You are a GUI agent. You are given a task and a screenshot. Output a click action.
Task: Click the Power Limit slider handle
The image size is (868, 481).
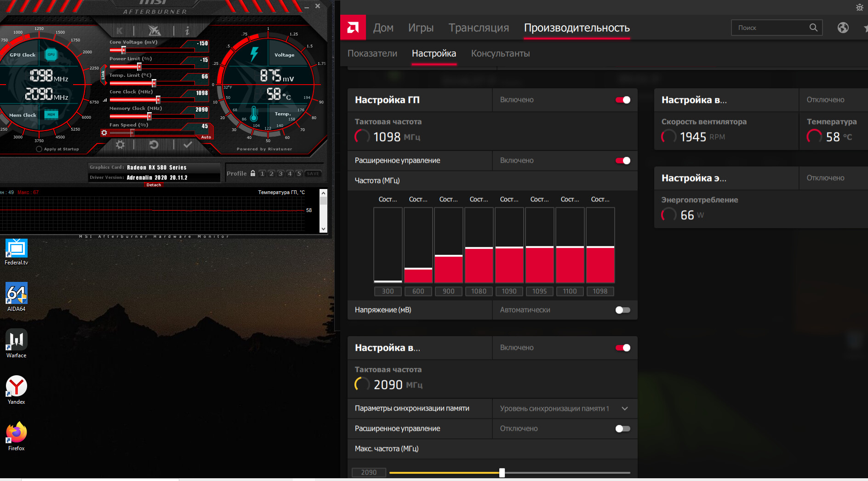pos(139,67)
